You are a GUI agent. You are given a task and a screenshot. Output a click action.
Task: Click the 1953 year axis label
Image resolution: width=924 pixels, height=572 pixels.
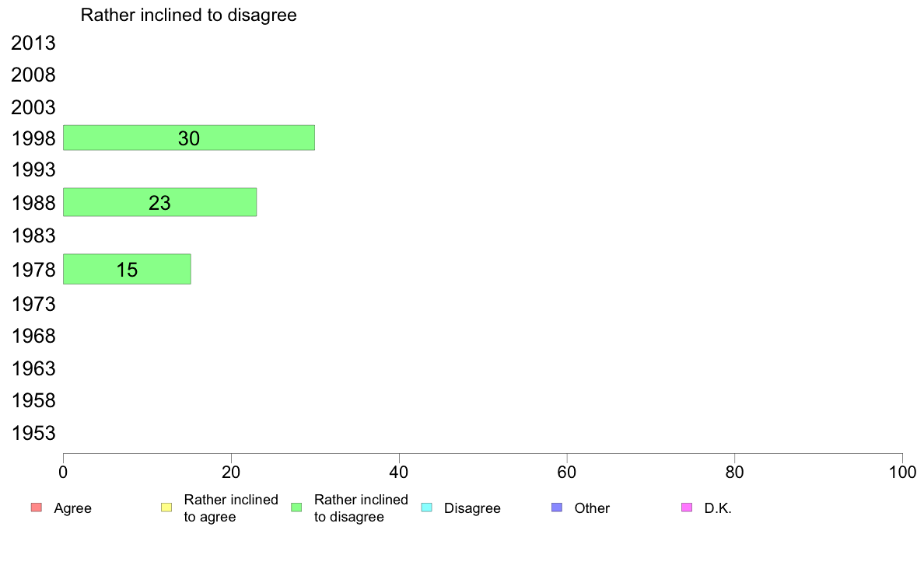coord(33,433)
